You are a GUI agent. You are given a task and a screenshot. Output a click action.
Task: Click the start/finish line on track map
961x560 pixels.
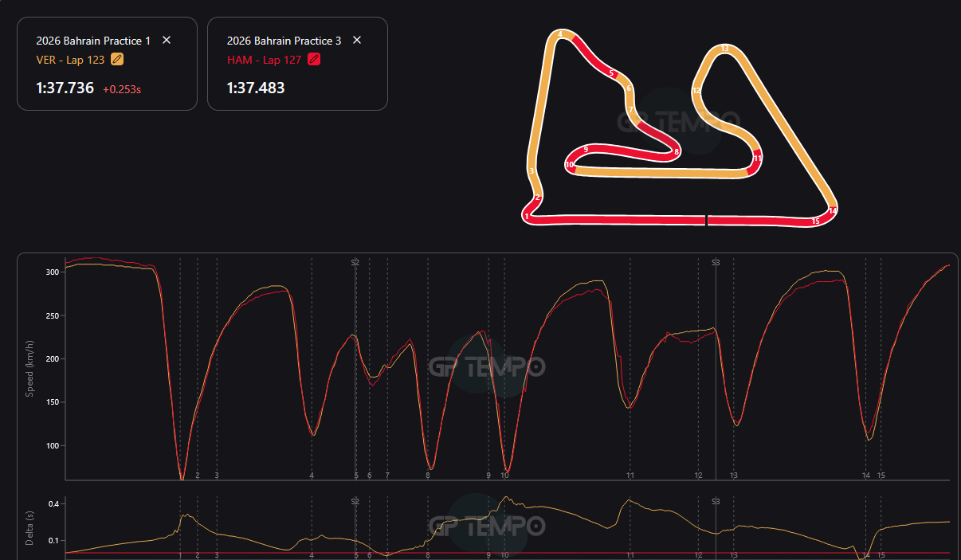point(707,221)
